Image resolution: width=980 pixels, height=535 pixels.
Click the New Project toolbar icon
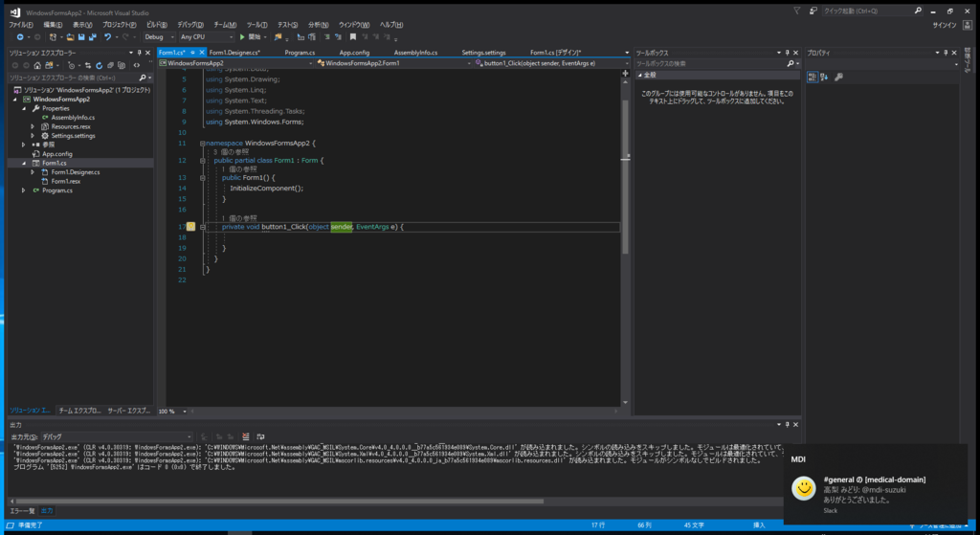tap(54, 37)
